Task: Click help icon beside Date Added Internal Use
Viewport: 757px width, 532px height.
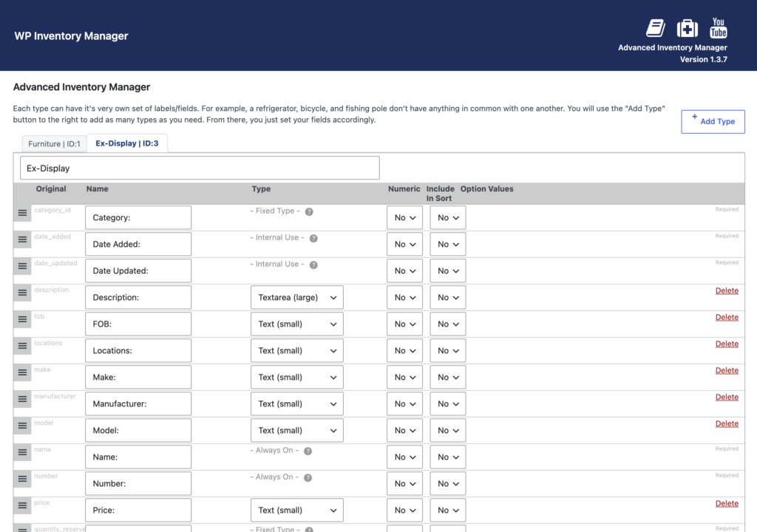Action: (x=313, y=238)
